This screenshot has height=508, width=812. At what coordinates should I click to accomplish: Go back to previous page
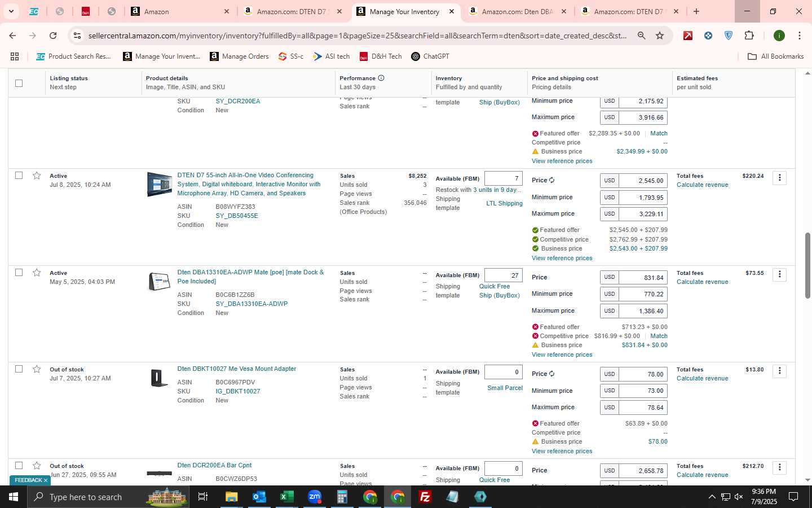12,36
